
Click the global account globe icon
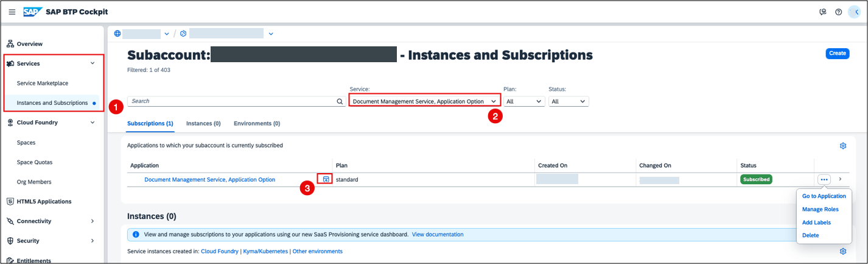pos(117,34)
